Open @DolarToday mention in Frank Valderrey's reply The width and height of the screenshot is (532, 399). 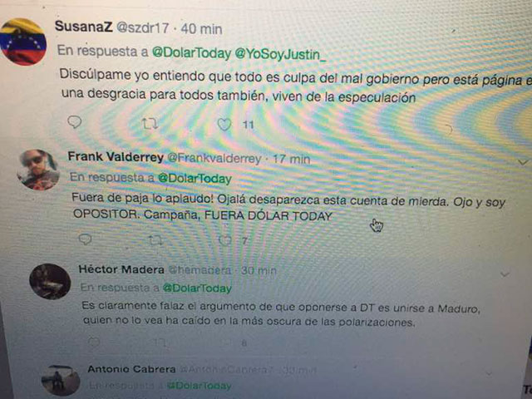pos(195,179)
